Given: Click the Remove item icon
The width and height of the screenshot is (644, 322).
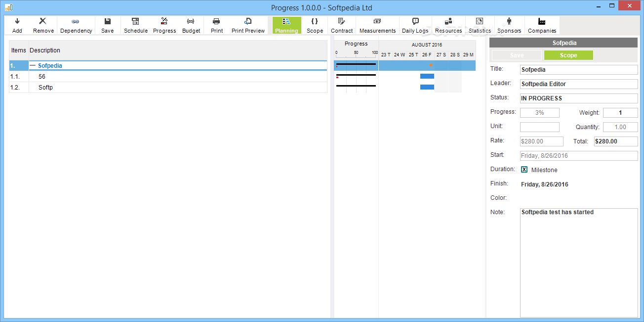Looking at the screenshot, I should click(43, 25).
